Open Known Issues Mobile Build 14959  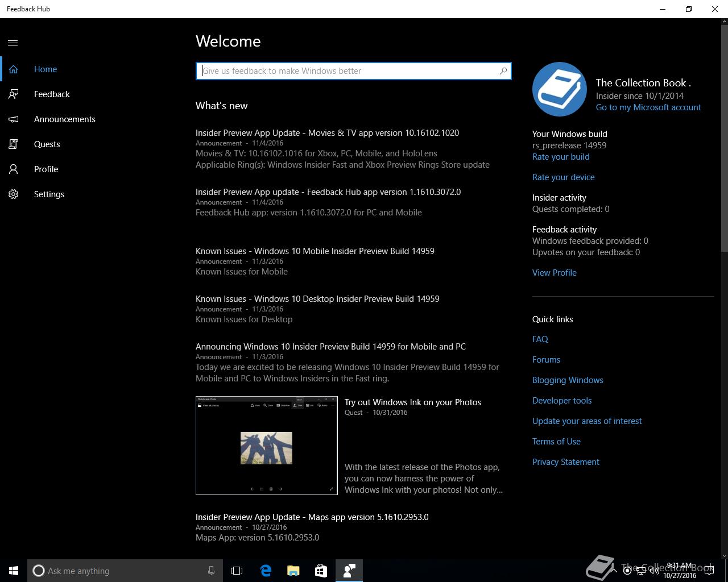[x=315, y=251]
